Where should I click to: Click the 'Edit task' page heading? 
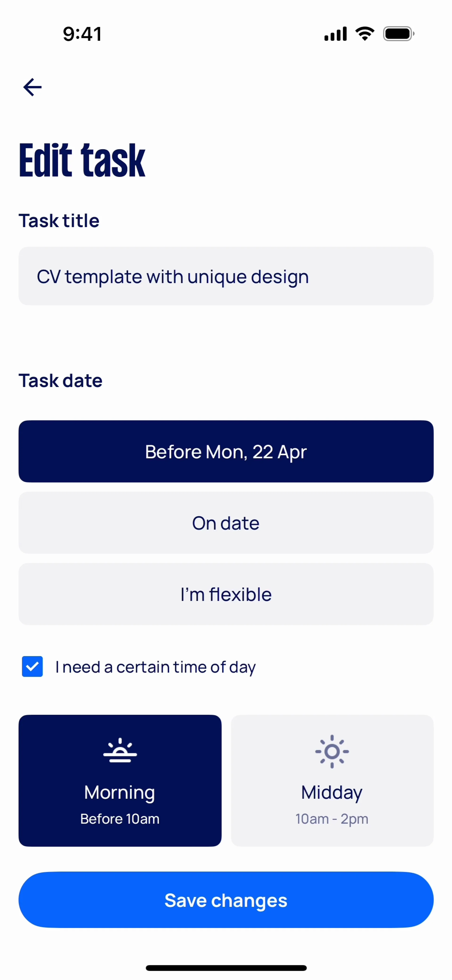point(82,160)
